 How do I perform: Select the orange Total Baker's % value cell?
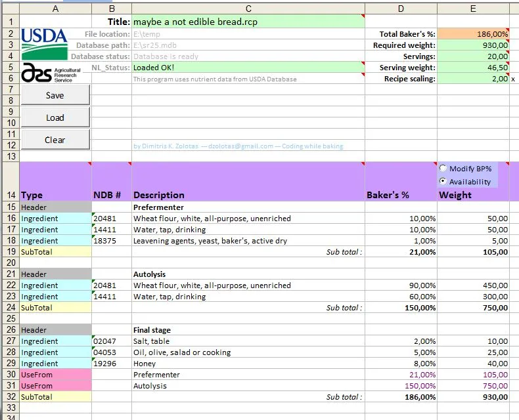point(473,33)
